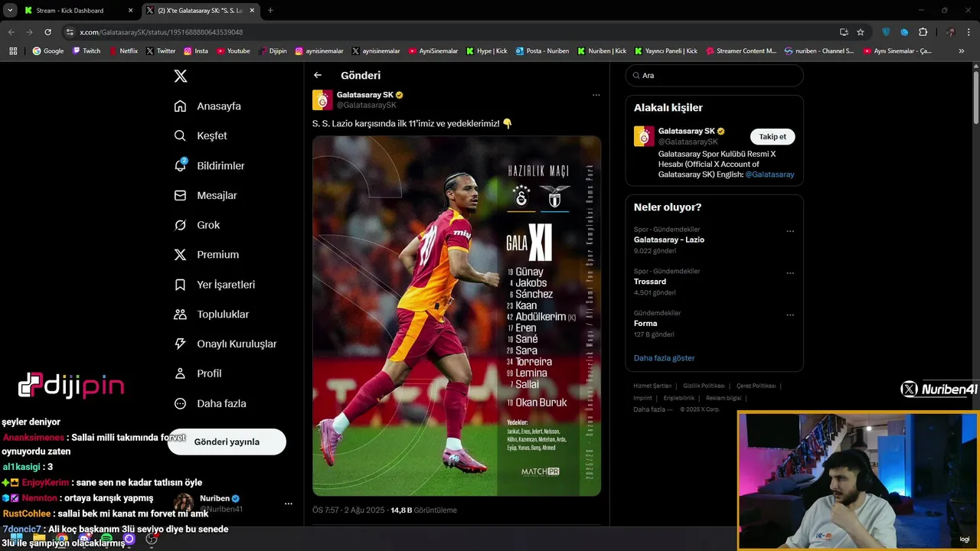Open the post's three-dot options menu
Screen dimensions: 980x551
(596, 95)
